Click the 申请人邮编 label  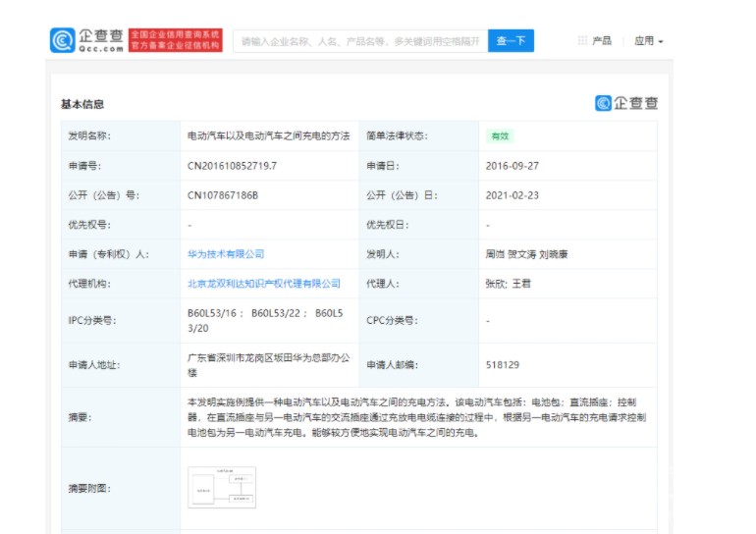click(x=392, y=365)
